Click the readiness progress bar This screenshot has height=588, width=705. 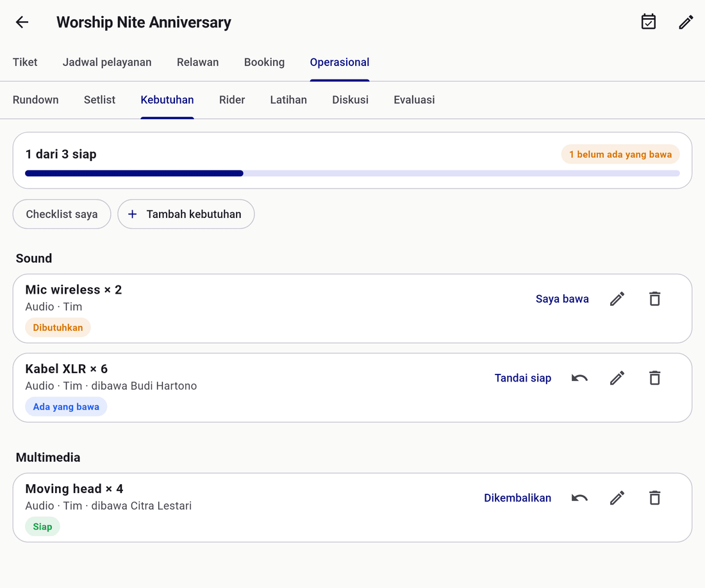(x=352, y=173)
